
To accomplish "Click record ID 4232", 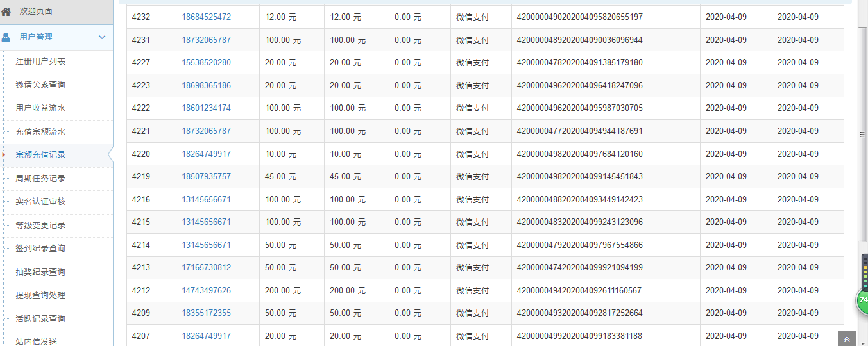I will [141, 17].
